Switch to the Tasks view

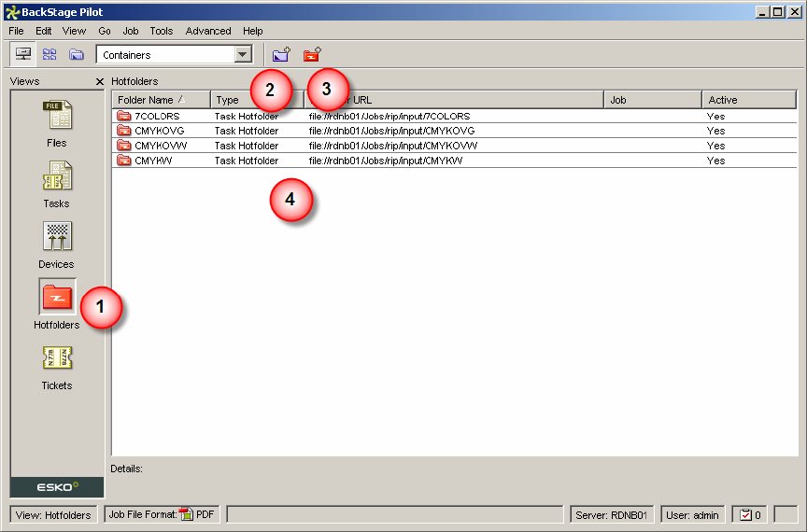57,175
